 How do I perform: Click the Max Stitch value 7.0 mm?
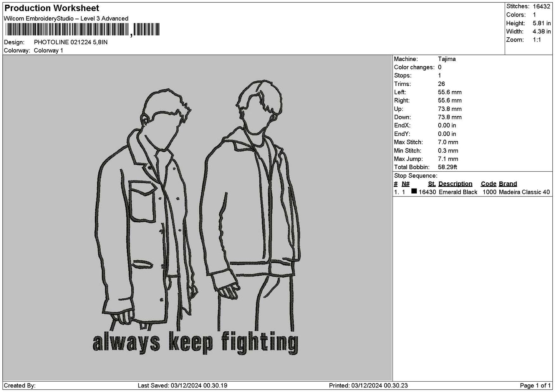coord(448,142)
